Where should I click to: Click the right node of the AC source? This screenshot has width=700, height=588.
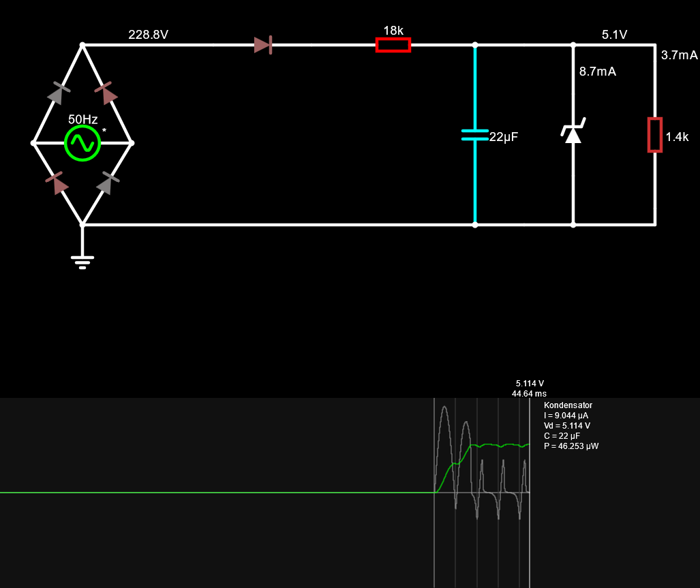(132, 143)
